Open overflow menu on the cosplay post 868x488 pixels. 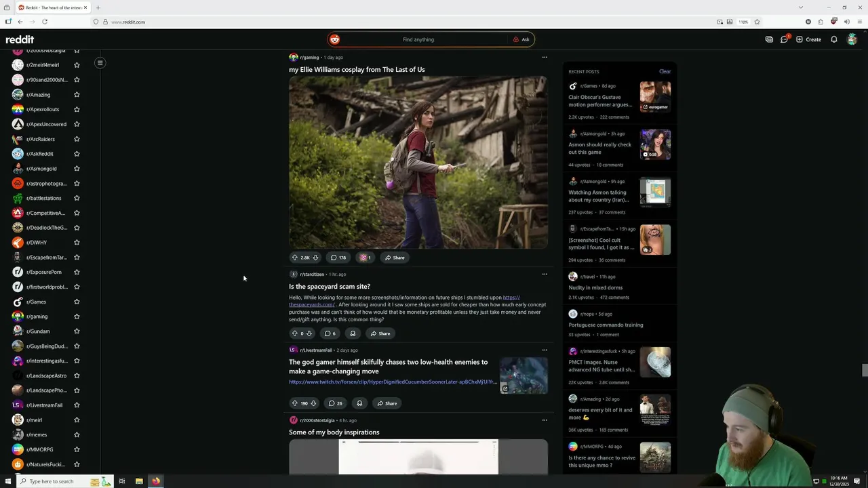(x=545, y=58)
